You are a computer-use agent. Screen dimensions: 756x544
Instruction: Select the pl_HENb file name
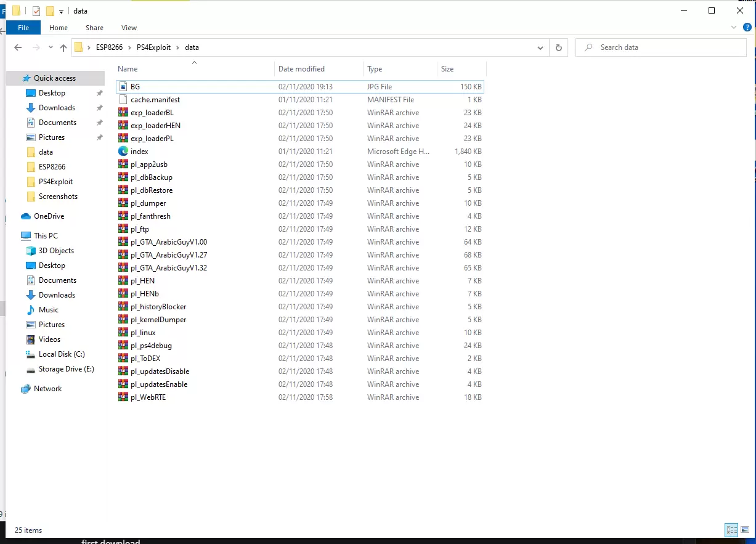[145, 294]
